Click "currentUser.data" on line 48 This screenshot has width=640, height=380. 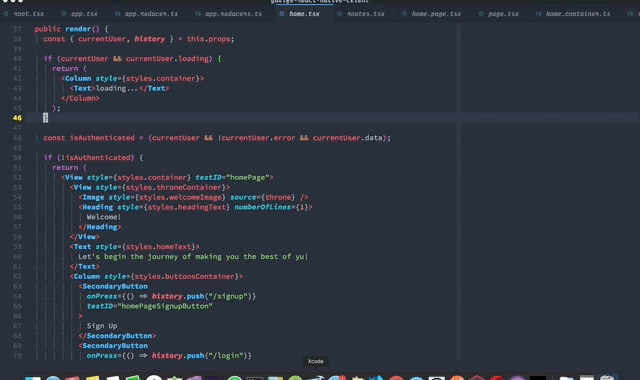pos(348,138)
